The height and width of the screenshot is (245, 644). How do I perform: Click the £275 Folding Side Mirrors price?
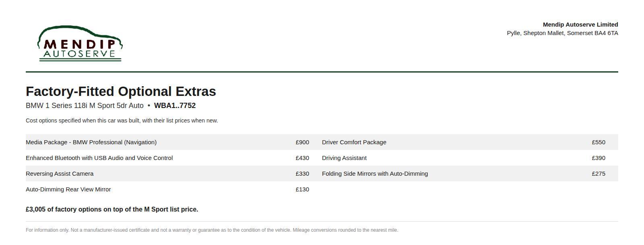tap(599, 174)
